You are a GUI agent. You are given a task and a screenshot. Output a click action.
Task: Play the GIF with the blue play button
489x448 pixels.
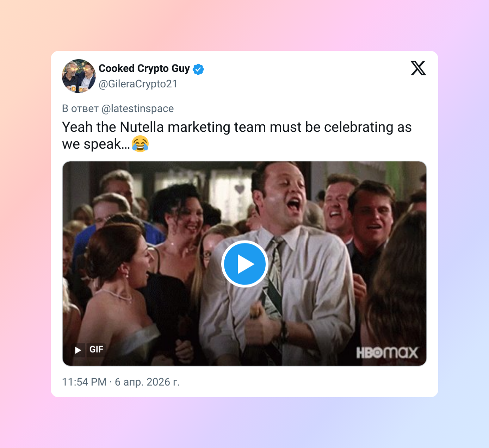point(244,264)
